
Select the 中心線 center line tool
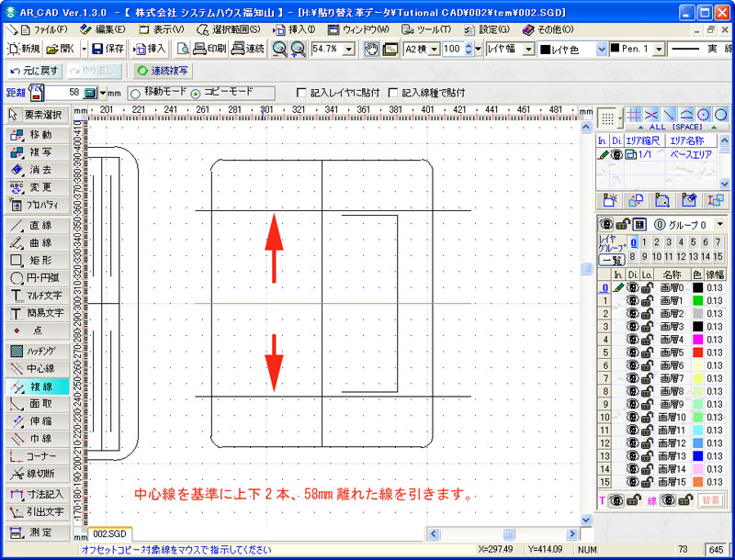pos(38,368)
